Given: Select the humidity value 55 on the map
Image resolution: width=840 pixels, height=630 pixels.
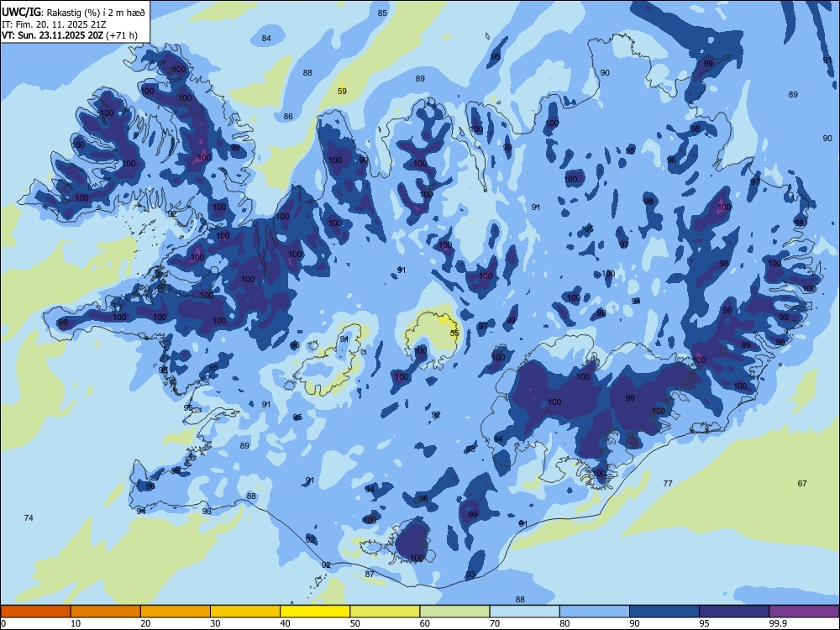Looking at the screenshot, I should click(454, 333).
